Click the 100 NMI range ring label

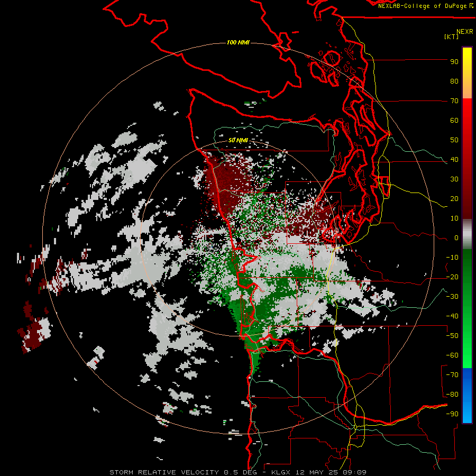(238, 42)
